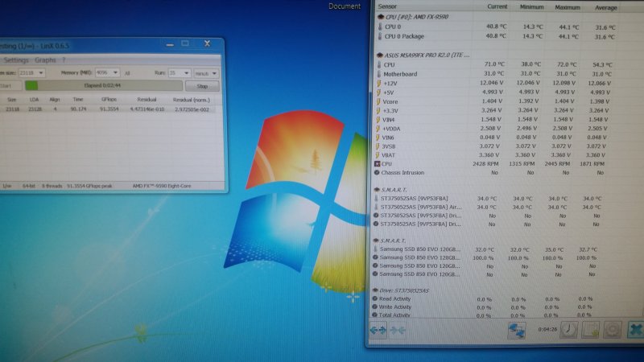Click the icon beside Write Activity
Viewport: 644px width, 362px height.
(374, 306)
